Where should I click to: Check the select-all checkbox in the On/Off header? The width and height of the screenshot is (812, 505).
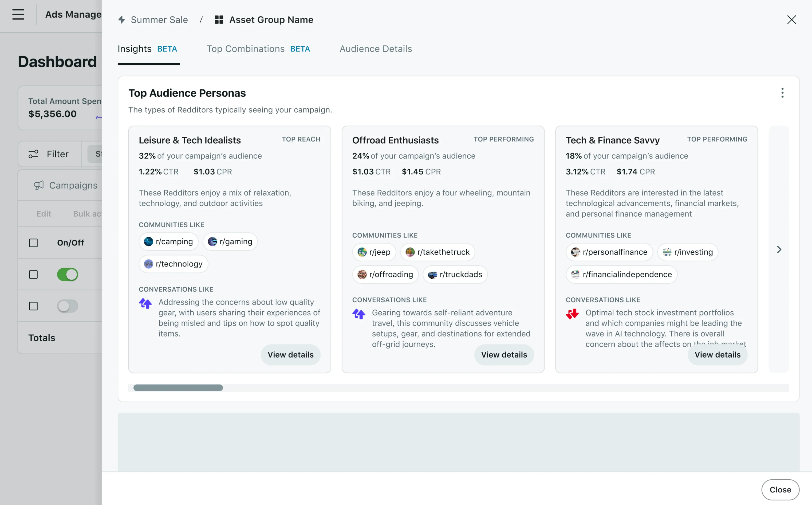click(x=33, y=243)
